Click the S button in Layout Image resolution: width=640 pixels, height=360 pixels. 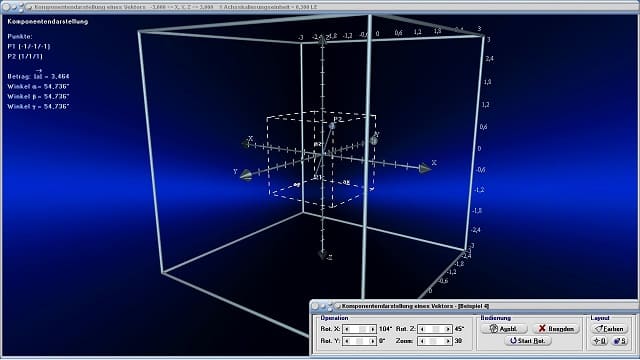[620, 341]
